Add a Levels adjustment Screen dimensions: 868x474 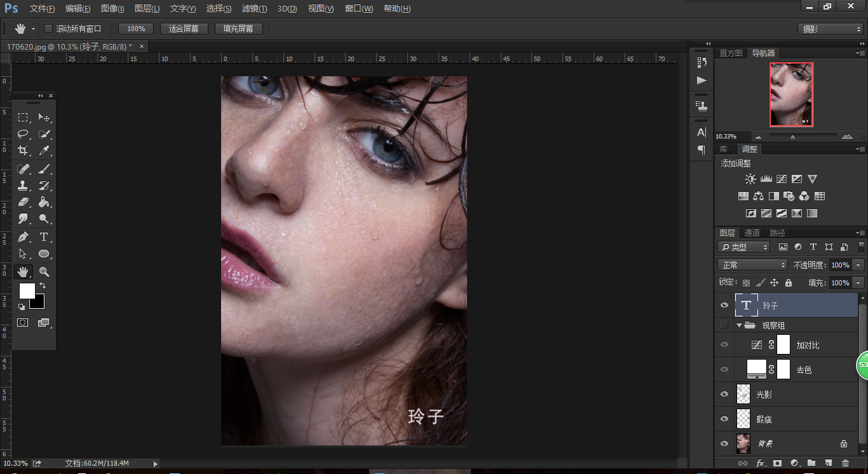click(766, 179)
